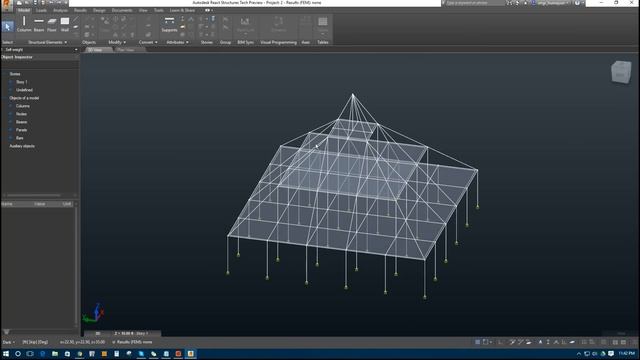Click the Group panel label
The width and height of the screenshot is (640, 360).
(x=225, y=42)
